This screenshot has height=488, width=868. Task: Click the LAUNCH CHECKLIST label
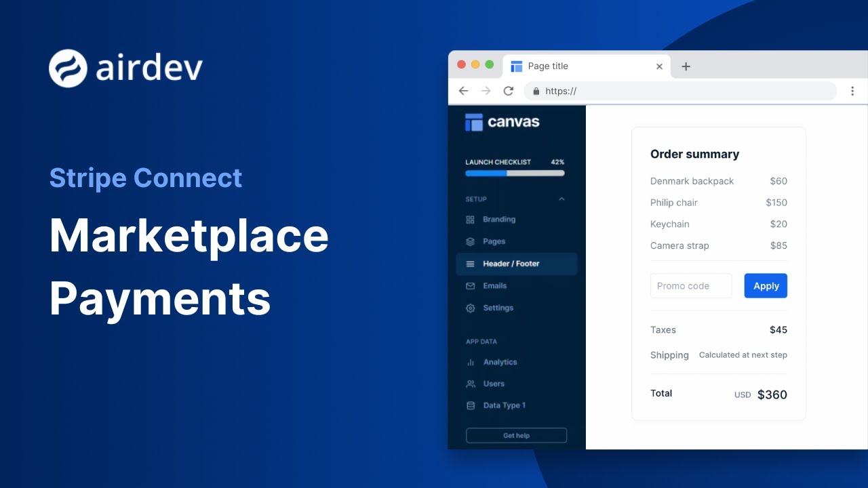(498, 163)
